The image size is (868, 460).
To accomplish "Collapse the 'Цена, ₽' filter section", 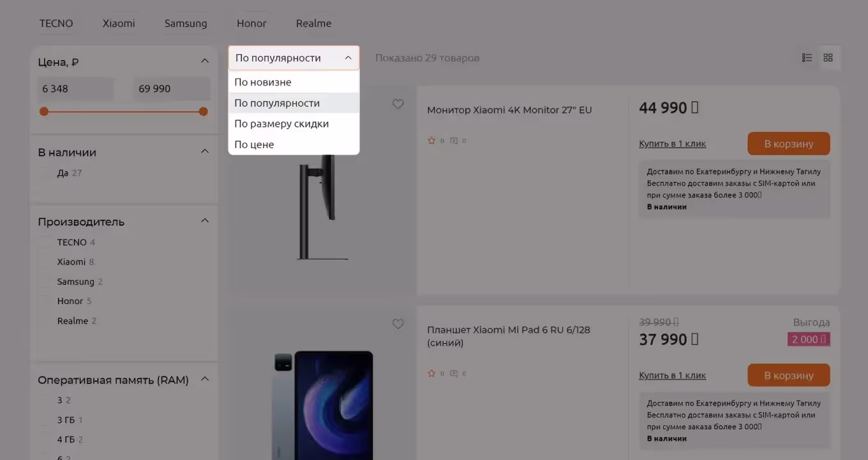I will click(205, 61).
